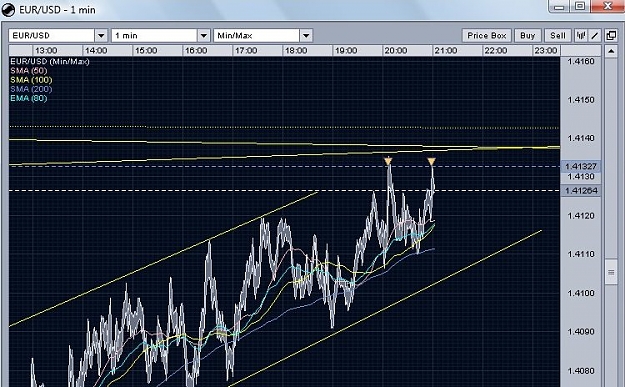This screenshot has width=625, height=387.
Task: Click the SMA (200) legend entry
Action: (31, 89)
